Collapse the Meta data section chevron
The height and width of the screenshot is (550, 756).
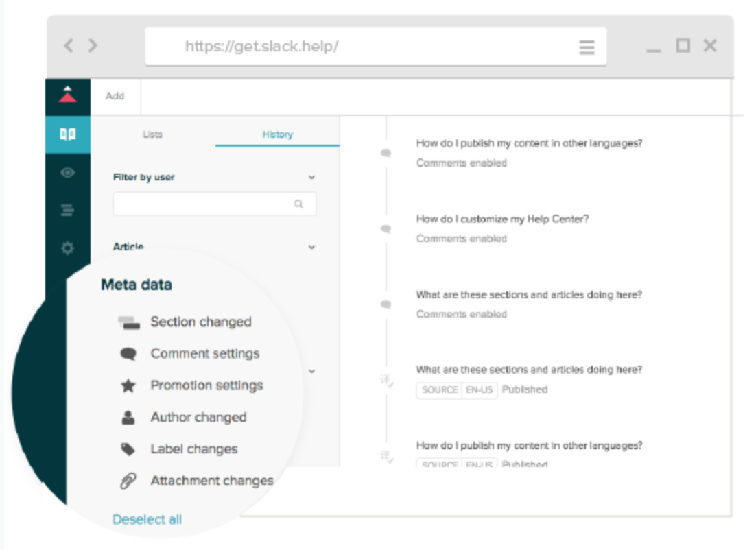pos(312,371)
